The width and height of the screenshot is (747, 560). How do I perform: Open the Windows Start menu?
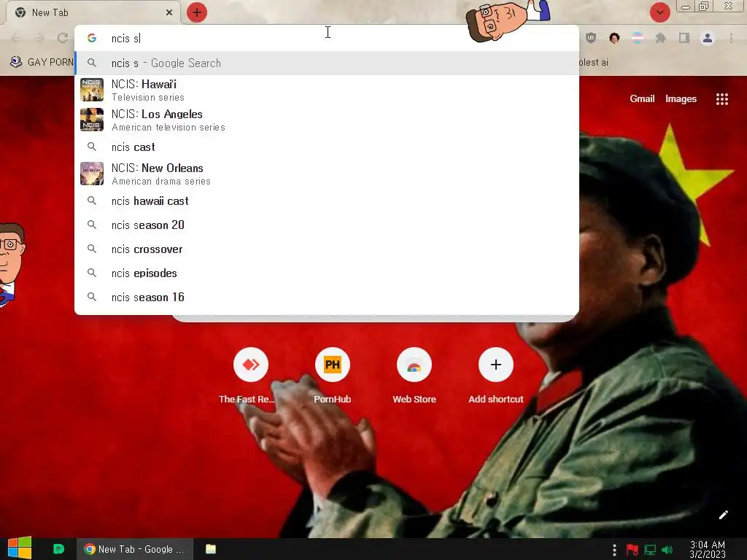[20, 548]
